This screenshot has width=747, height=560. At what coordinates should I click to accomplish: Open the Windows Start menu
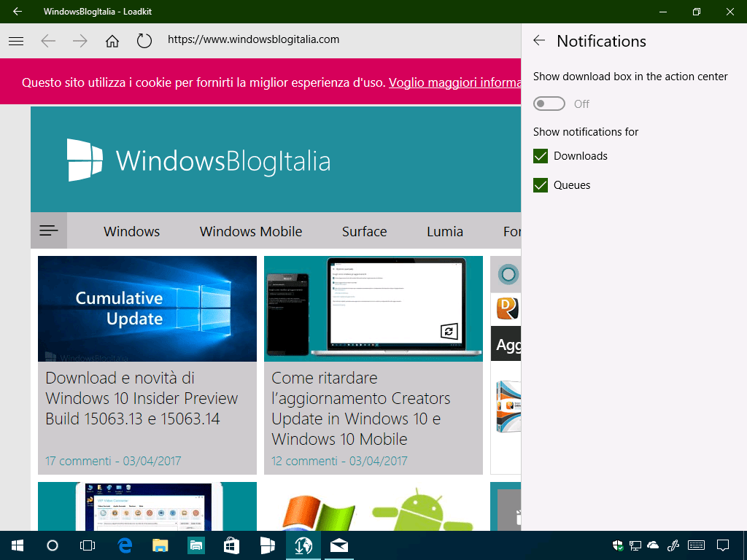[18, 545]
